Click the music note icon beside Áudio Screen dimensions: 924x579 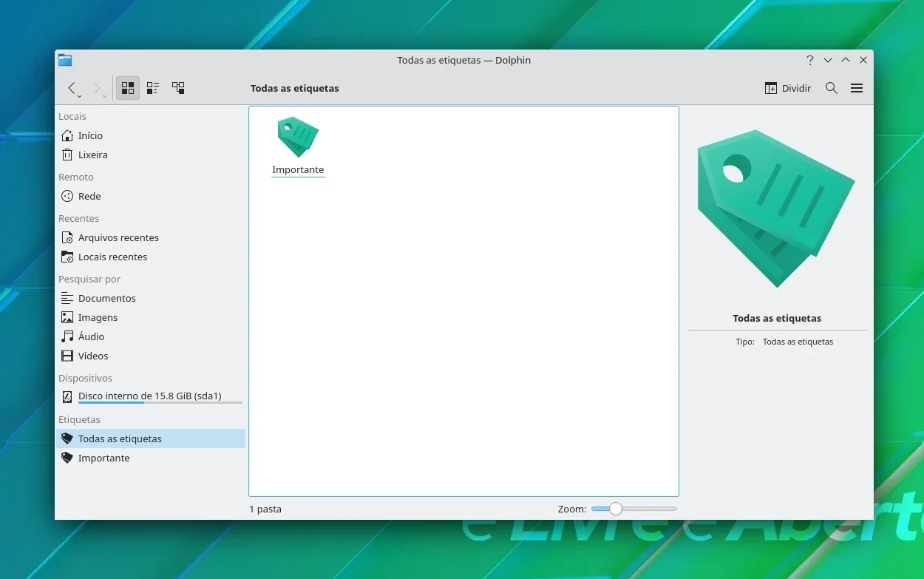[x=67, y=336]
